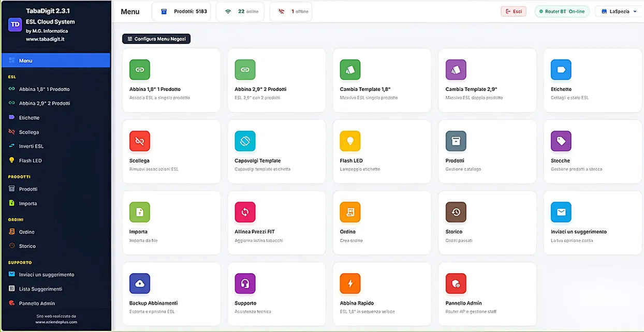Image resolution: width=644 pixels, height=332 pixels.
Task: Click the "22 online" counter text
Action: (x=248, y=11)
